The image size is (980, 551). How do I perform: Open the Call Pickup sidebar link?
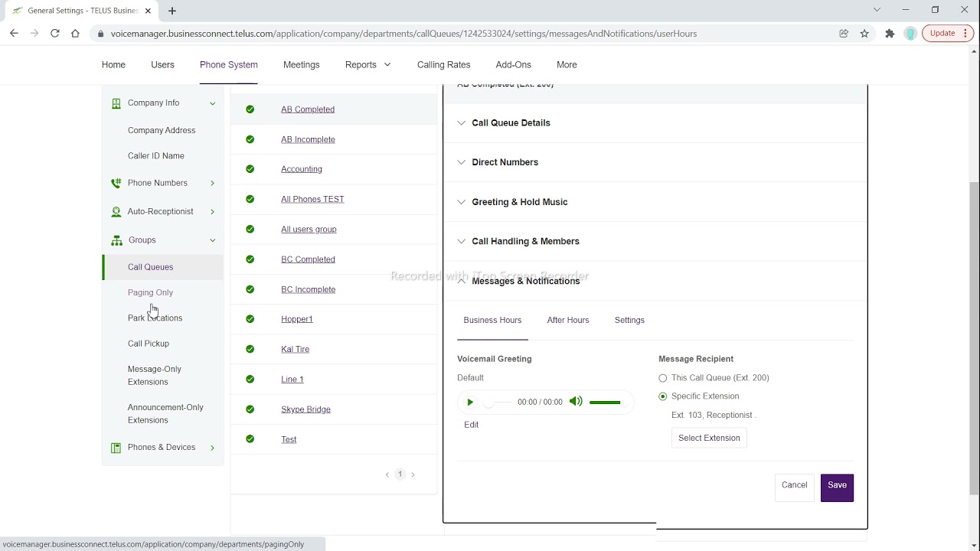pos(149,344)
